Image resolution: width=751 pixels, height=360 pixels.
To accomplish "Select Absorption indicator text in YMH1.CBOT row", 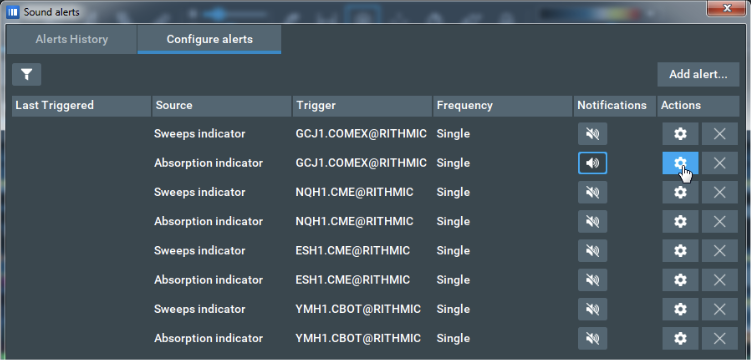I will 208,338.
